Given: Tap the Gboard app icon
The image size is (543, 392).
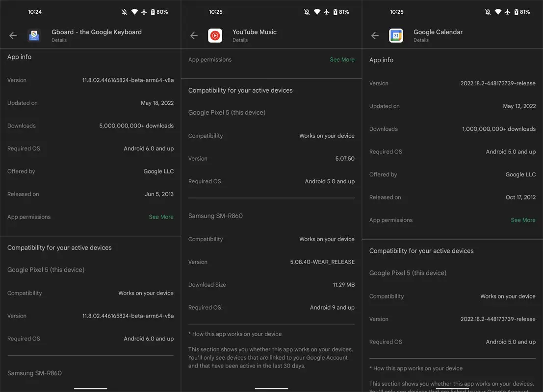Looking at the screenshot, I should [34, 36].
